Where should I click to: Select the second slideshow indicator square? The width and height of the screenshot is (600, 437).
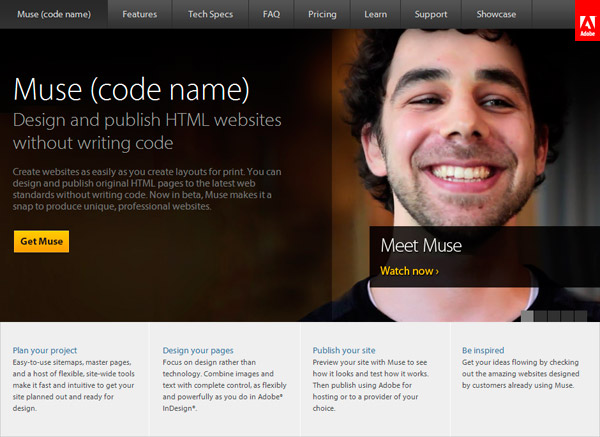541,315
